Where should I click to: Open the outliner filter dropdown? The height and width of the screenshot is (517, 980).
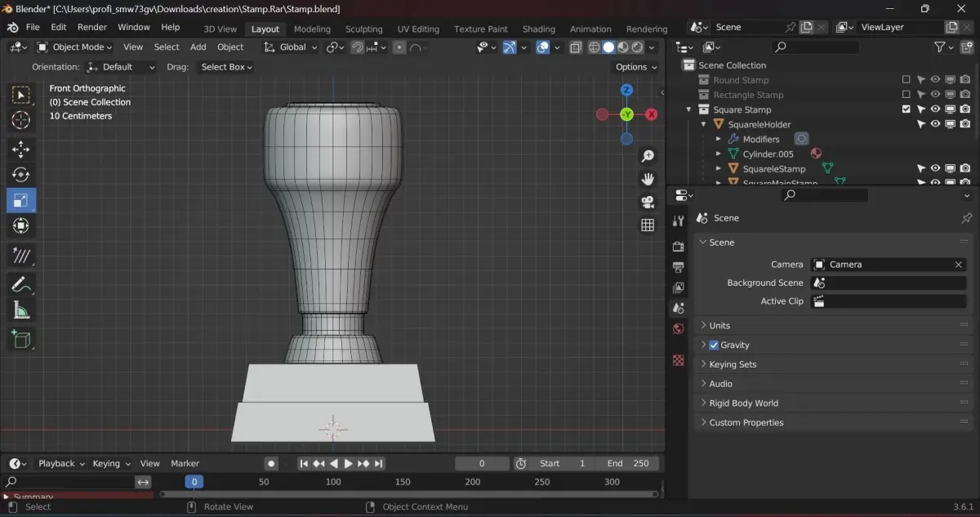coord(944,47)
